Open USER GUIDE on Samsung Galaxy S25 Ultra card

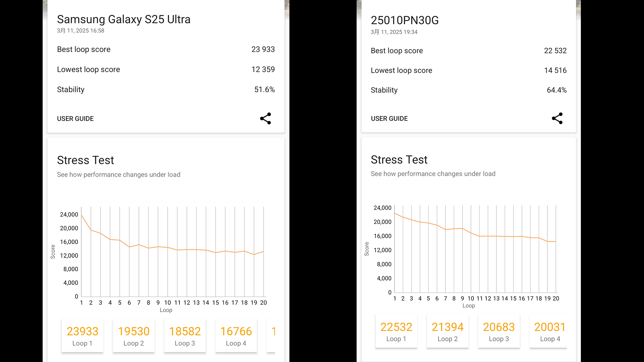[75, 119]
